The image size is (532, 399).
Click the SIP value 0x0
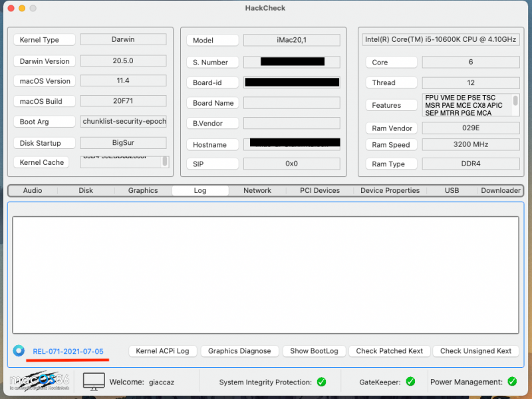click(292, 164)
